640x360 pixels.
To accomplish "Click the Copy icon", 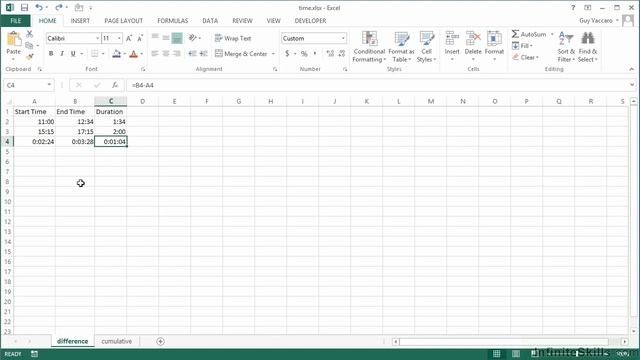I will (x=29, y=45).
